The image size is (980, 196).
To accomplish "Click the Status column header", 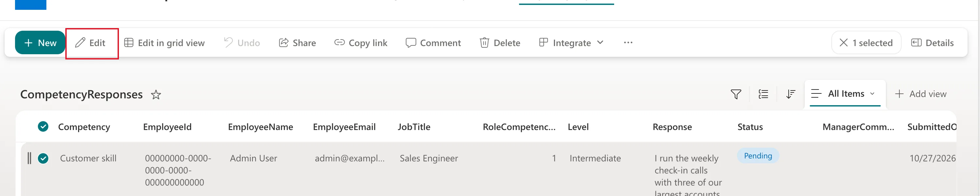I will pos(750,127).
